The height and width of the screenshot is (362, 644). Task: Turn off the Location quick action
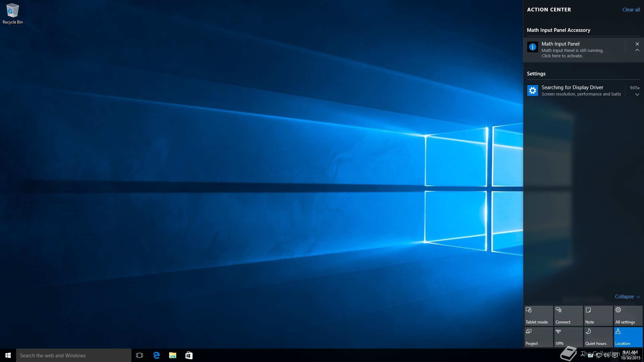click(x=628, y=337)
